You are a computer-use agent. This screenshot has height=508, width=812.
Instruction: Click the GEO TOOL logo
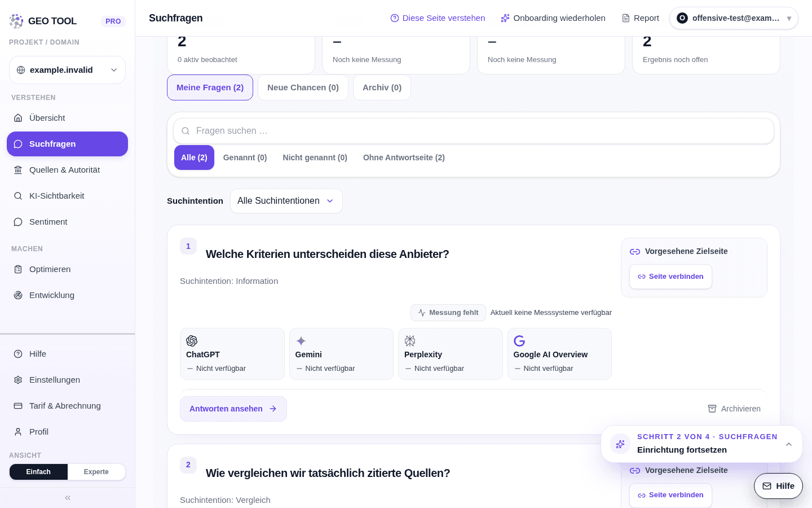[x=43, y=21]
